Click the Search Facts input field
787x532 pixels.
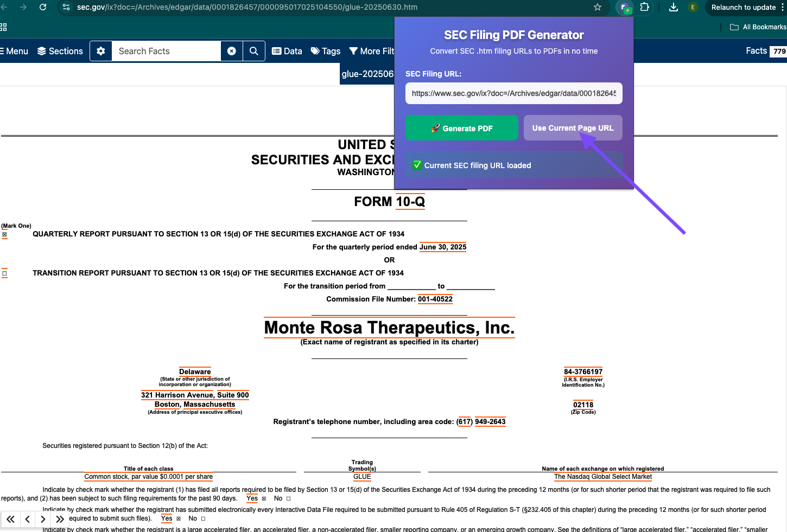pos(166,51)
